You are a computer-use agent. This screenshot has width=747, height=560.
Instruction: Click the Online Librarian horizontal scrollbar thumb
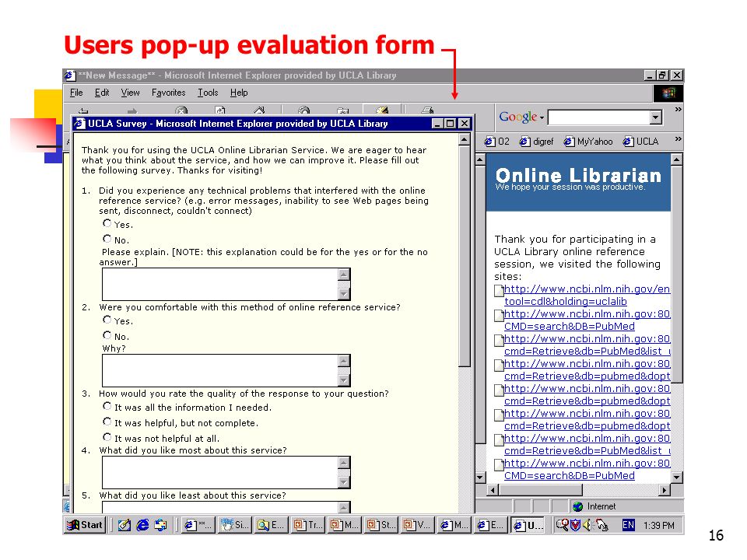point(540,489)
